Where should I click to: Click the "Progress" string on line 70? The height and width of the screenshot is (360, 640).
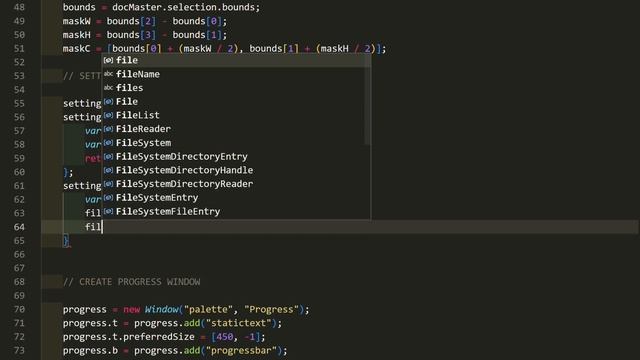271,309
